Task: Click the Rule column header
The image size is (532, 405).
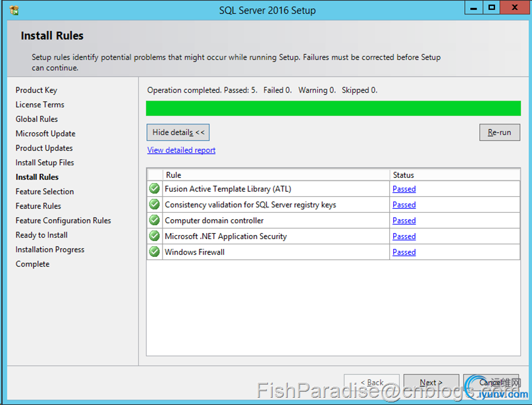Action: coord(276,175)
